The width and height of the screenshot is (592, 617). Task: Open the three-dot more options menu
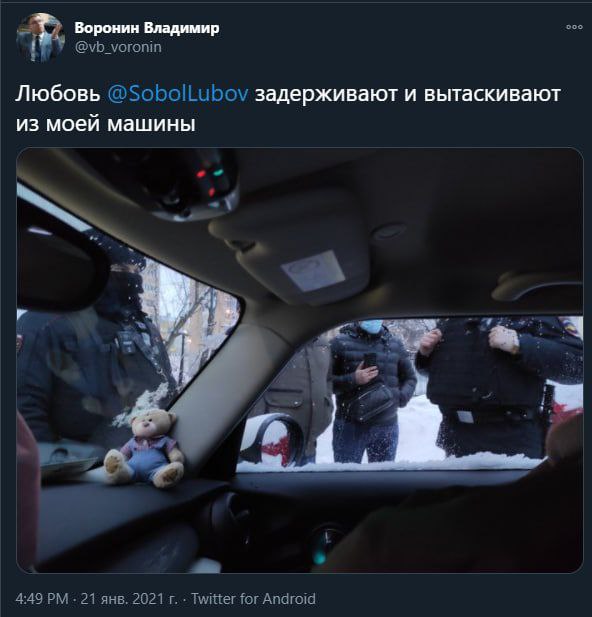tap(574, 27)
